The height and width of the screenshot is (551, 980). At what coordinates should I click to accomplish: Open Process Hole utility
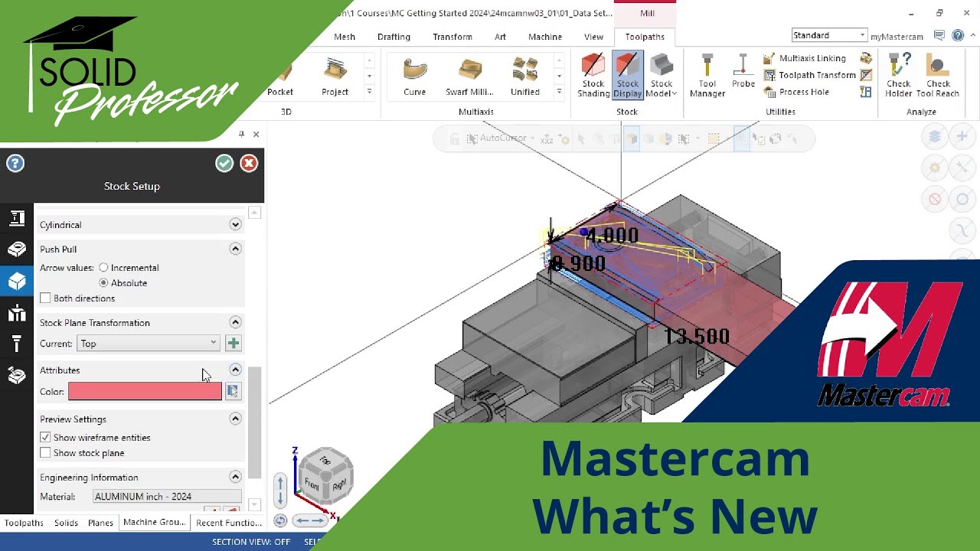[x=796, y=92]
